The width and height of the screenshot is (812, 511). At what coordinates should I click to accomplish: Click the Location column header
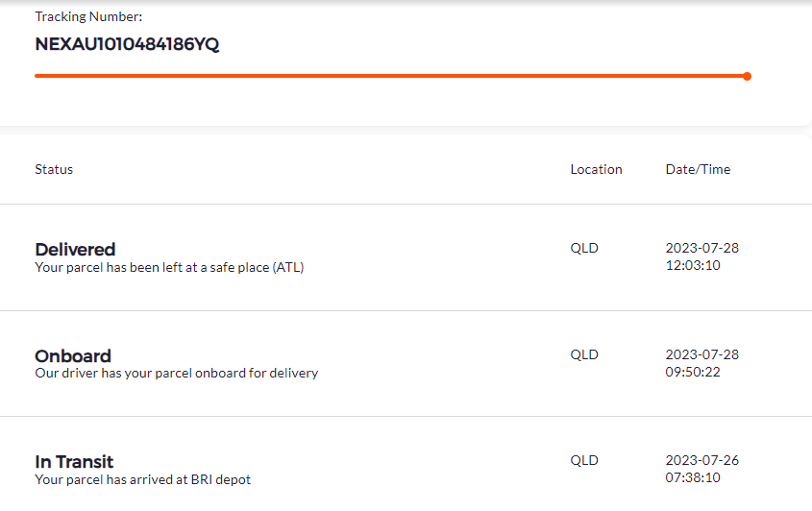(x=596, y=169)
